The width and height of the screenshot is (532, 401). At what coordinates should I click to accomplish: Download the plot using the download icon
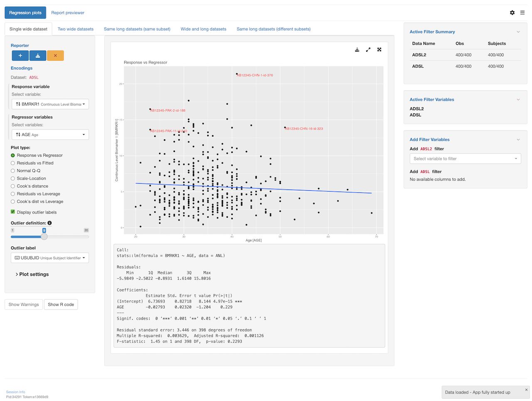pos(357,49)
